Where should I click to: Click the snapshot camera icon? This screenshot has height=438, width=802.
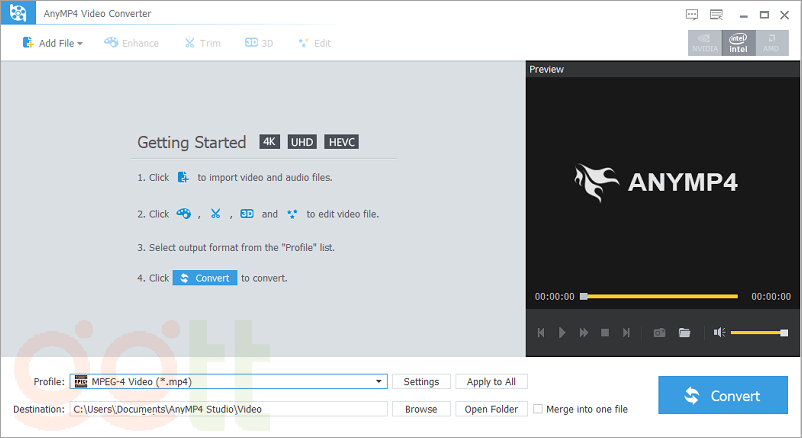[659, 332]
